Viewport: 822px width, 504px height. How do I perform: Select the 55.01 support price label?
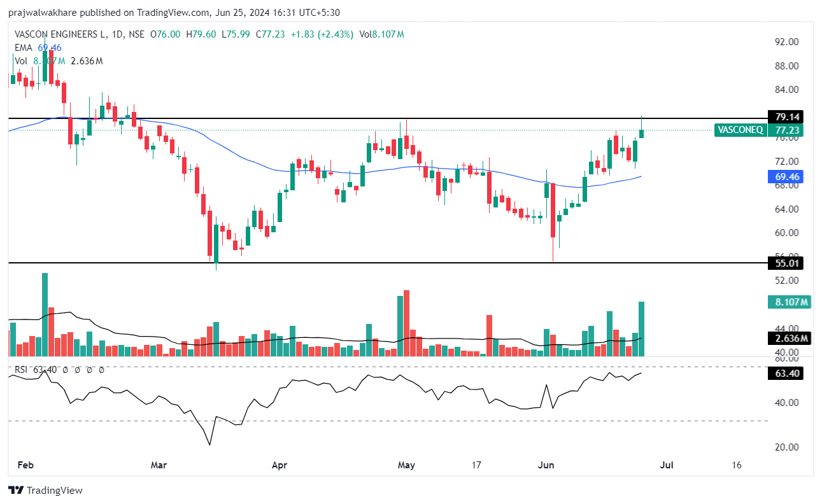coord(787,263)
